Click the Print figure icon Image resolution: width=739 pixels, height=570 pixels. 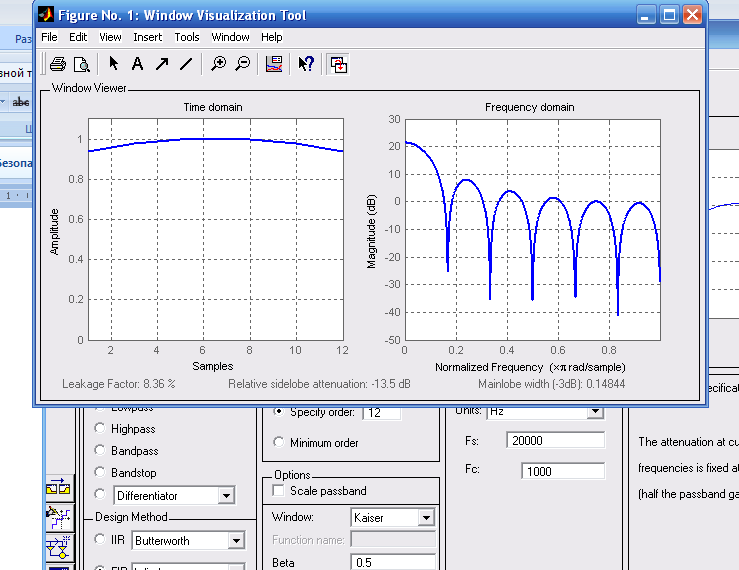point(57,64)
